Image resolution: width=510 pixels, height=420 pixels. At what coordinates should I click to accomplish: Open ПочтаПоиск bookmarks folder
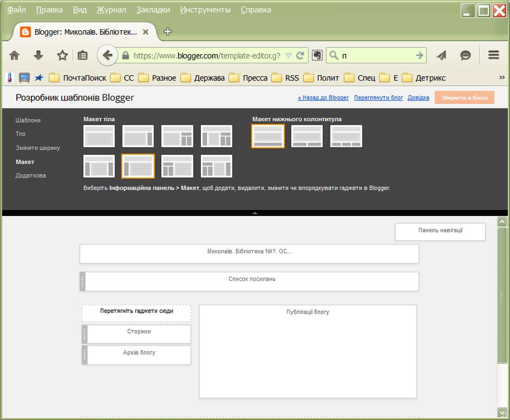point(78,78)
